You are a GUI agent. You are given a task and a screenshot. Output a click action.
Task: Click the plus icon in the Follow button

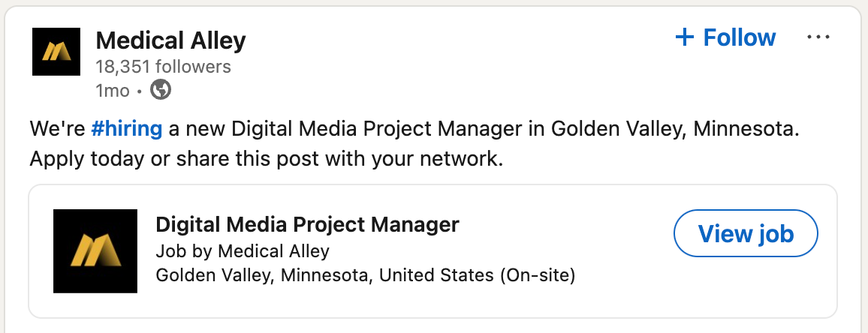pos(684,37)
